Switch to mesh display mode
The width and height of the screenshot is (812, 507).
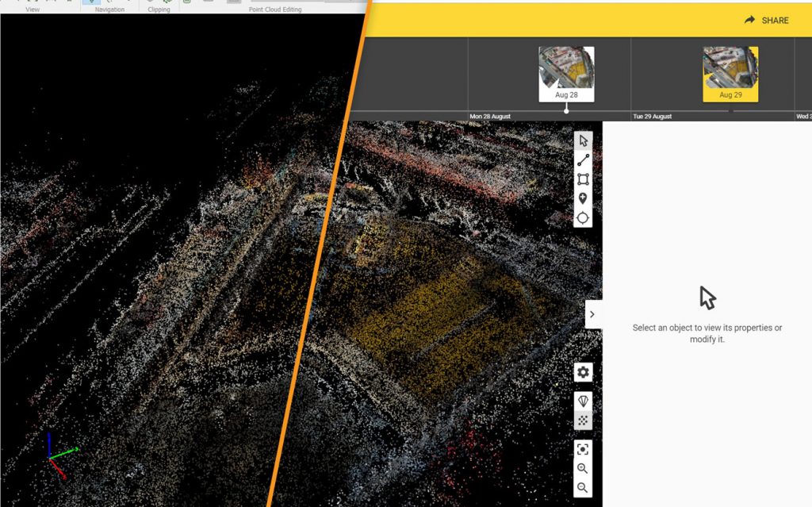pos(583,401)
